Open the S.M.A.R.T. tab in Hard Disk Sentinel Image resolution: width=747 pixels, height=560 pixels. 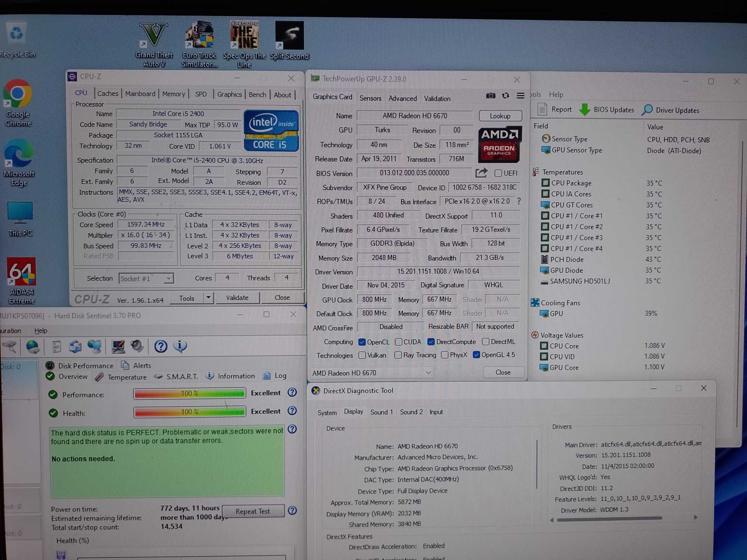point(176,376)
